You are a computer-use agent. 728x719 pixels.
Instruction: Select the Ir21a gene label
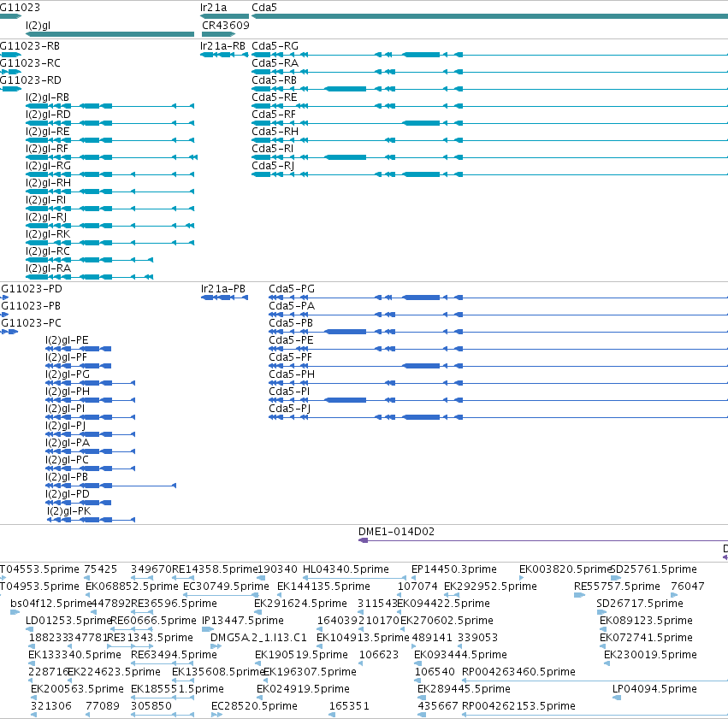pyautogui.click(x=213, y=8)
